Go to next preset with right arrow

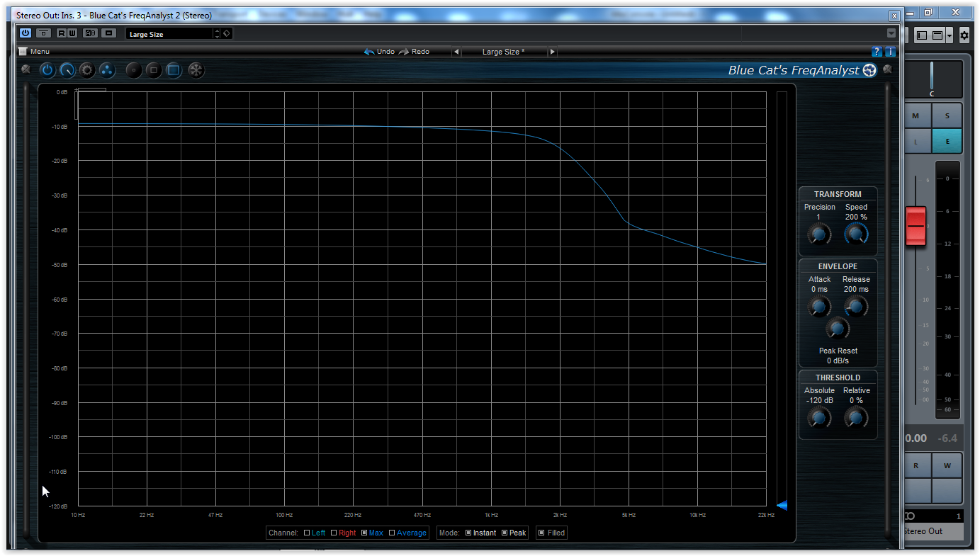(552, 52)
